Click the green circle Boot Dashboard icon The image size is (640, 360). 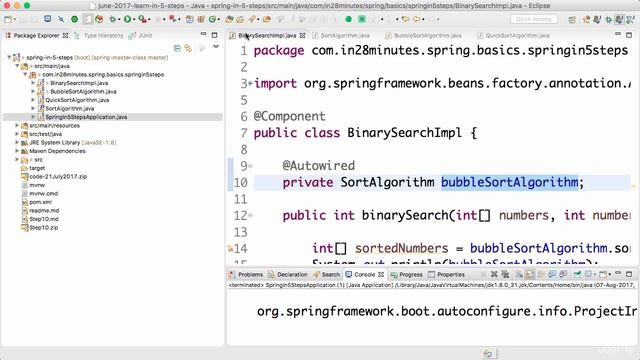tap(74, 19)
